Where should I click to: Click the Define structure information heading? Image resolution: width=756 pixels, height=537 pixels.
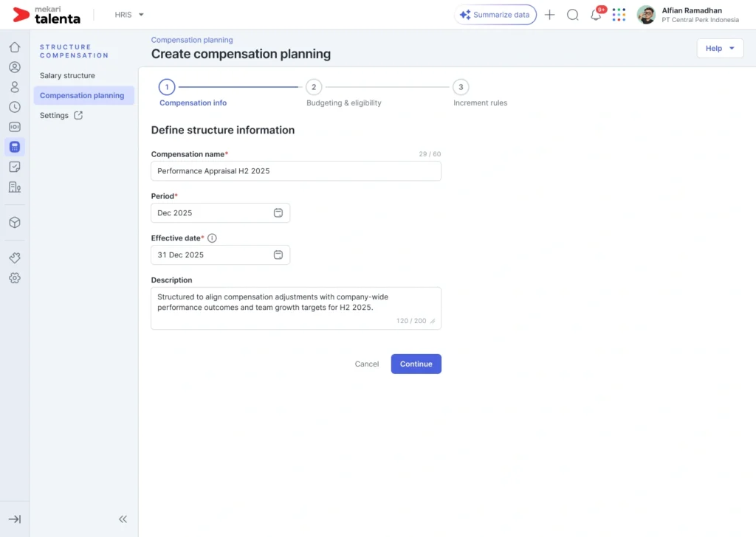[x=223, y=130]
